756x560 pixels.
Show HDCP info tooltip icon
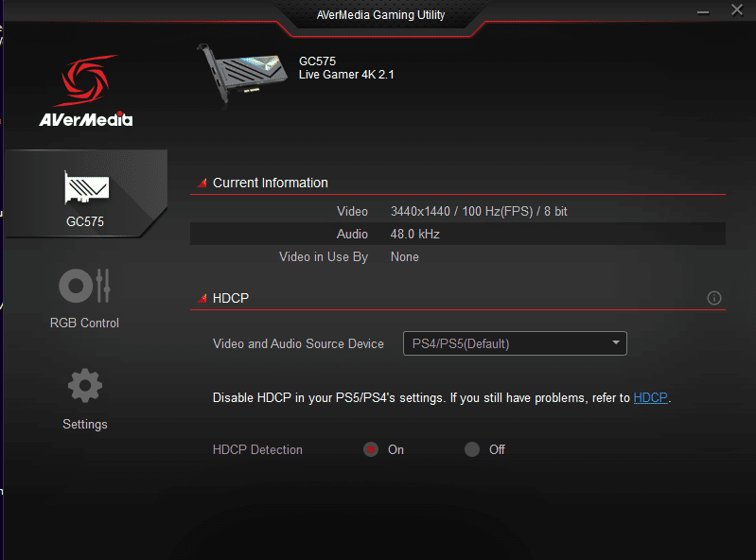pyautogui.click(x=714, y=298)
